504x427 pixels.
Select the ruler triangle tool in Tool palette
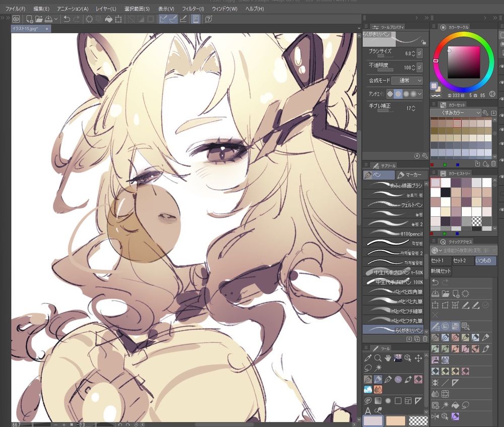pyautogui.click(x=418, y=401)
